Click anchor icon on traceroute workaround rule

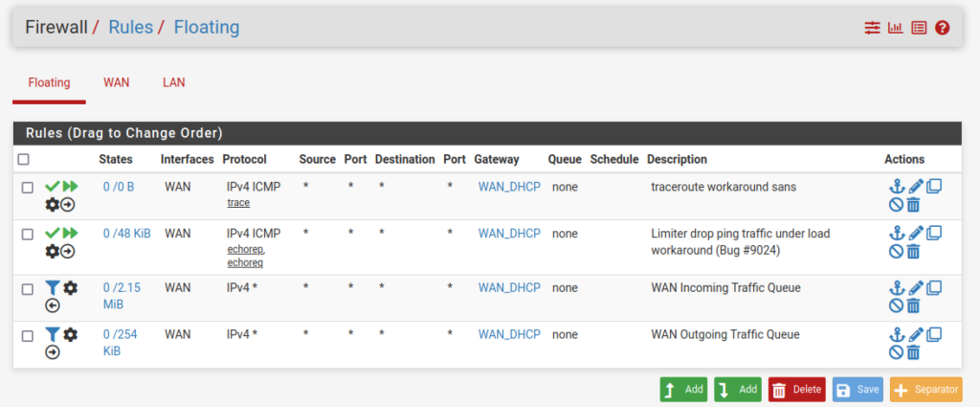[897, 186]
